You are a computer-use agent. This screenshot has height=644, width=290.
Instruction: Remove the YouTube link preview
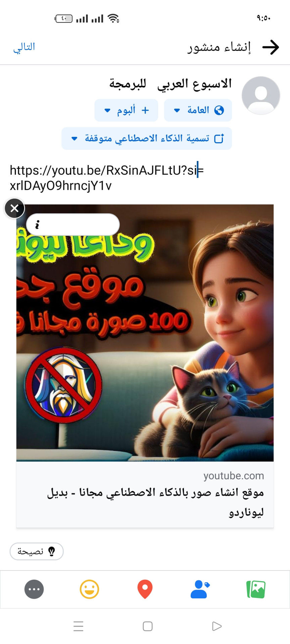pos(14,208)
